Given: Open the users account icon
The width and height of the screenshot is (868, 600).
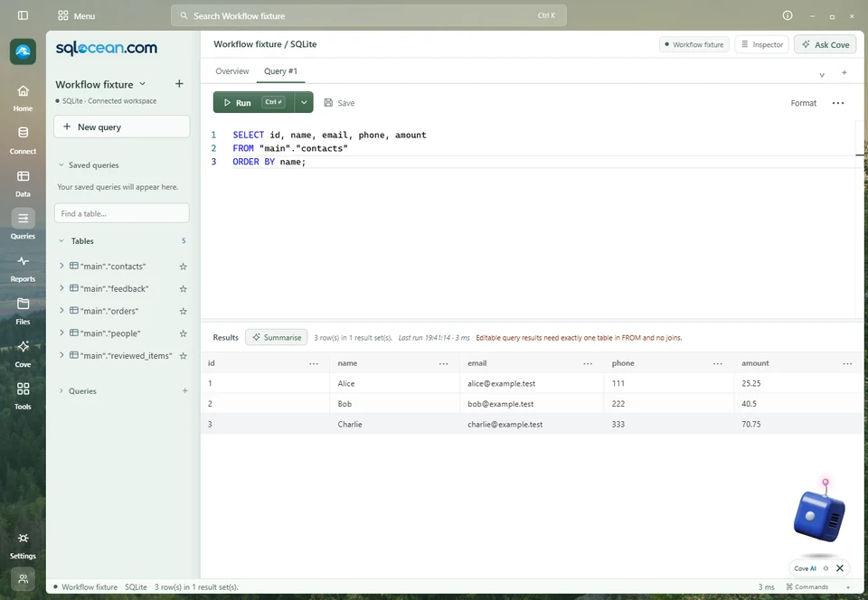Looking at the screenshot, I should 23,579.
